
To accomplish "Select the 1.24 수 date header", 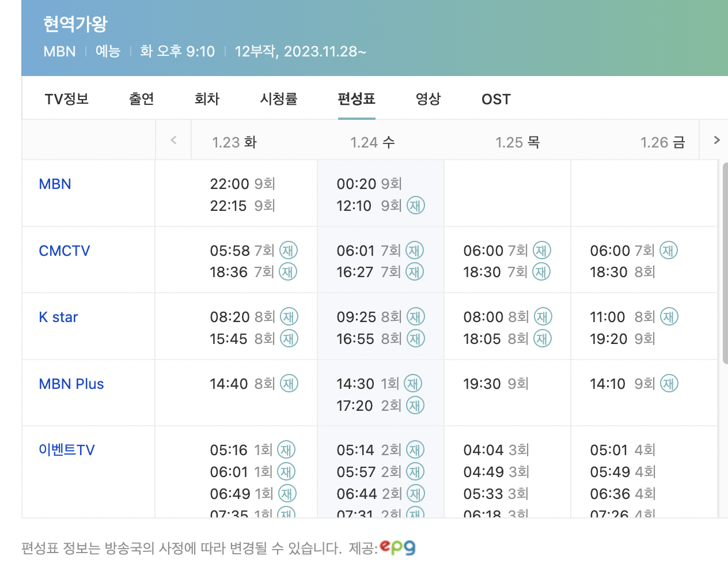I will click(x=373, y=142).
